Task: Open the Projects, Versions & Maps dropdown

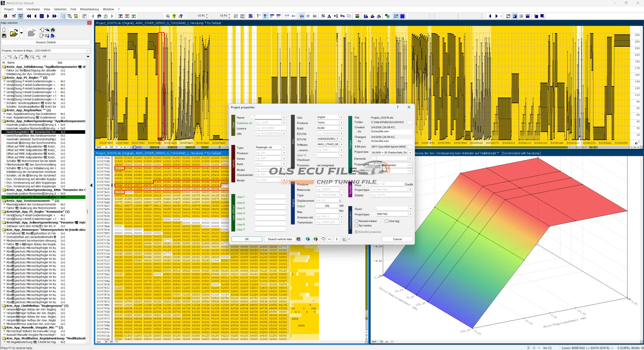Action: click(x=88, y=51)
